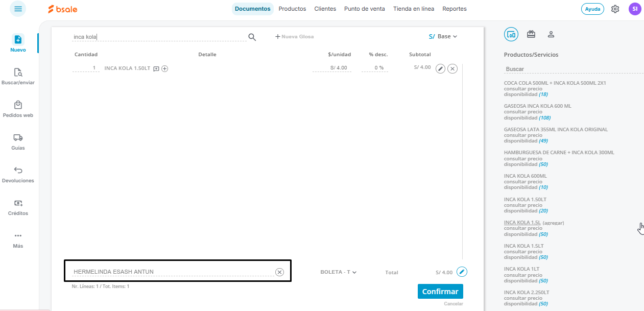Open Más options in sidebar

[18, 240]
